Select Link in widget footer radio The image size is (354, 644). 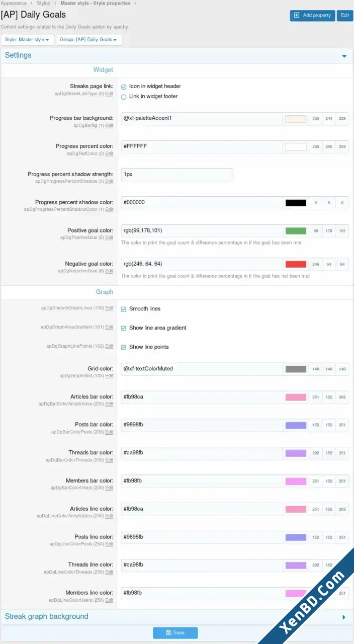pyautogui.click(x=124, y=97)
